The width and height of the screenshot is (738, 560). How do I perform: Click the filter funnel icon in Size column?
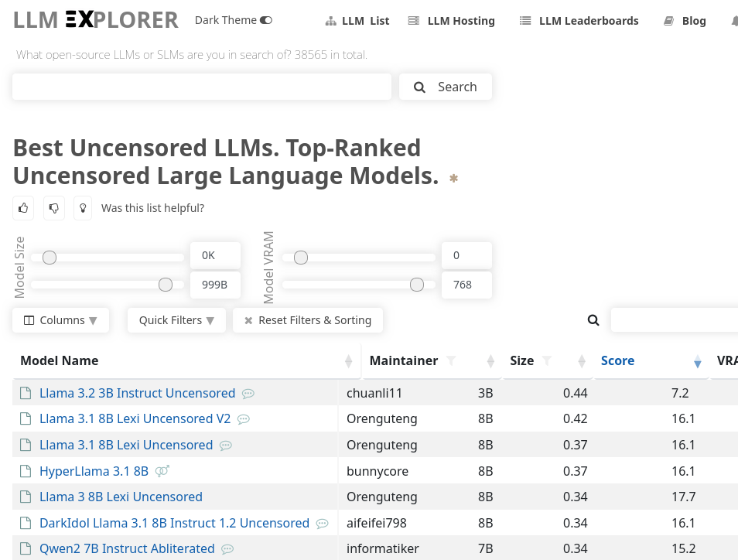547,361
